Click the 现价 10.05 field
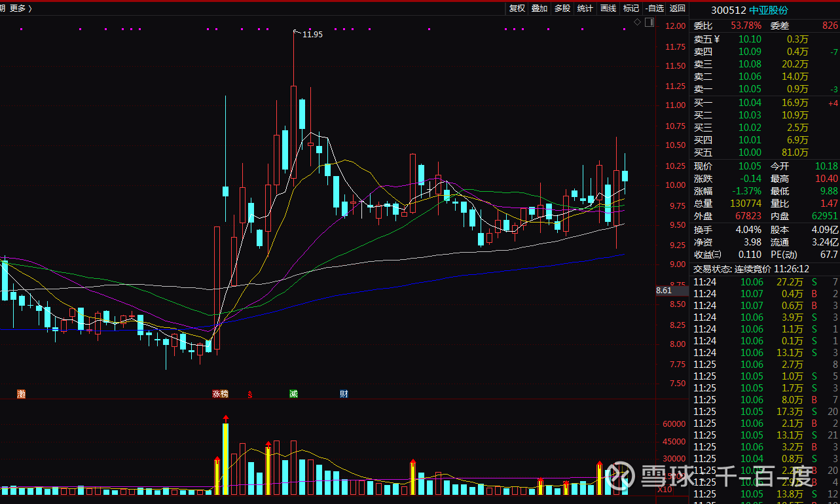 pyautogui.click(x=727, y=166)
